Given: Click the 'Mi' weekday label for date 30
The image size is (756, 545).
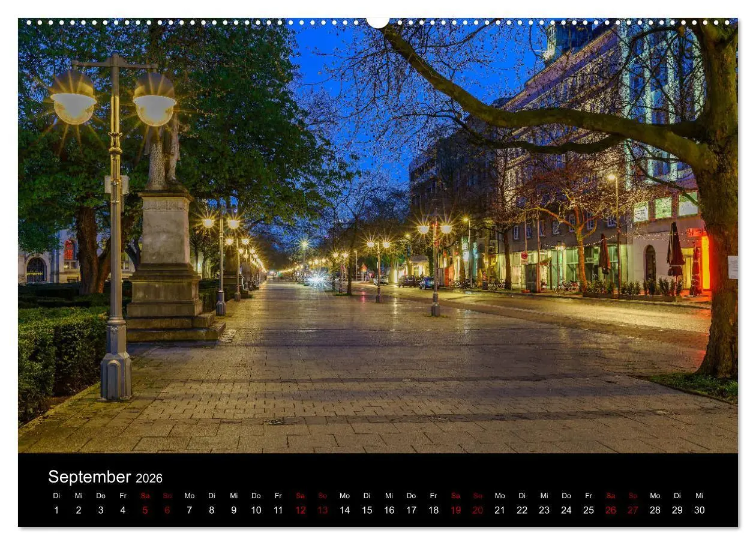Looking at the screenshot, I should coord(700,496).
